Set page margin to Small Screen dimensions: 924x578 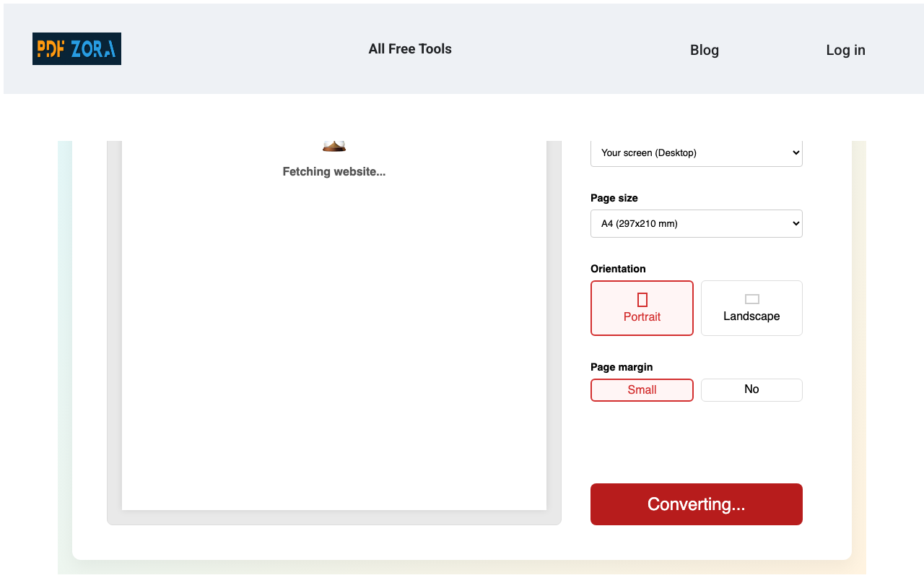click(642, 389)
